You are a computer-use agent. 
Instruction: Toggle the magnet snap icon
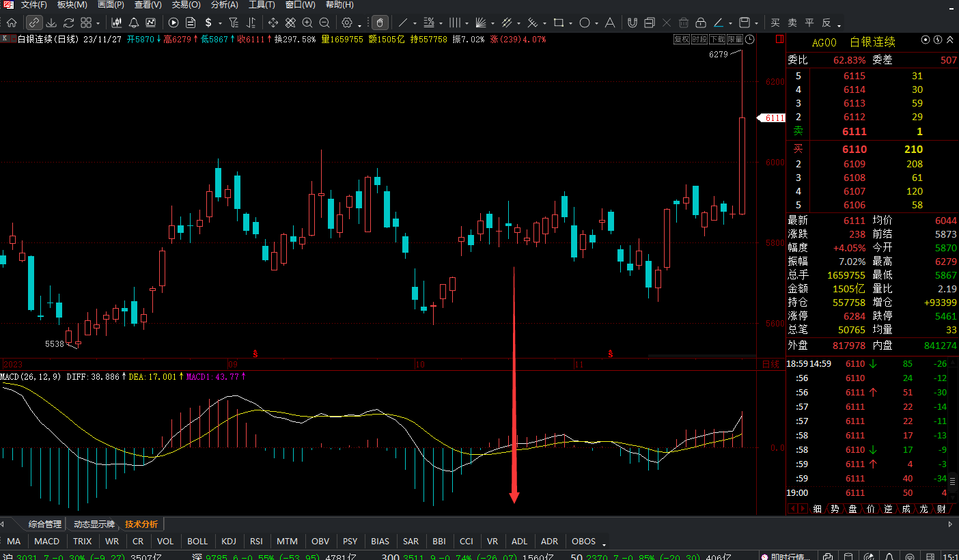pos(632,23)
